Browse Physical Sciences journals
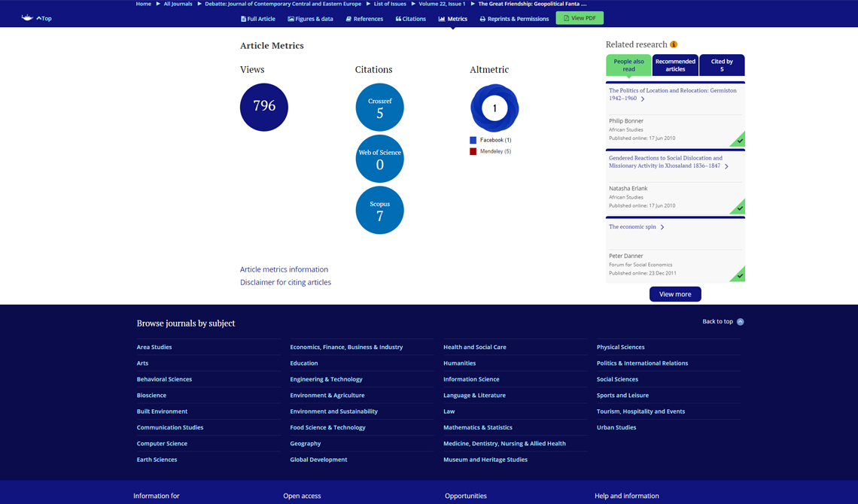 click(x=620, y=347)
